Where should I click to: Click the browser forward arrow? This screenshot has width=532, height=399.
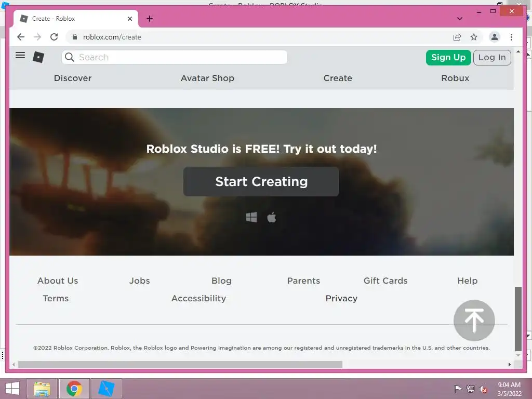[37, 37]
